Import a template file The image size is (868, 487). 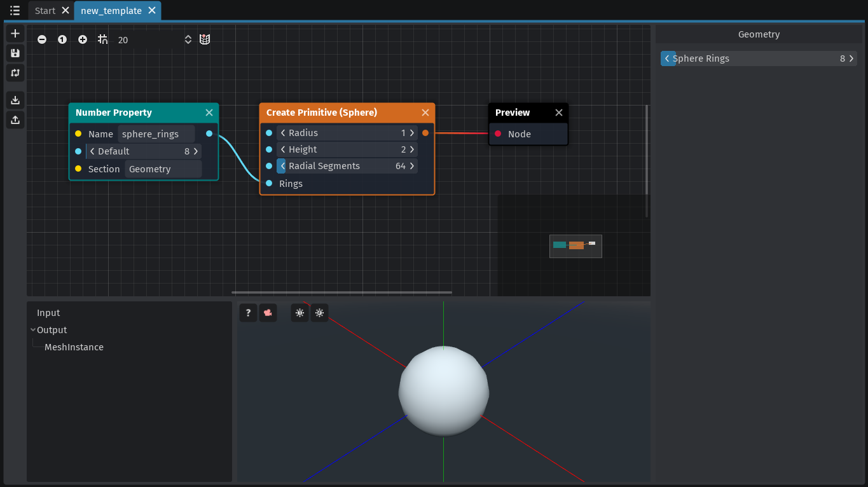click(15, 100)
